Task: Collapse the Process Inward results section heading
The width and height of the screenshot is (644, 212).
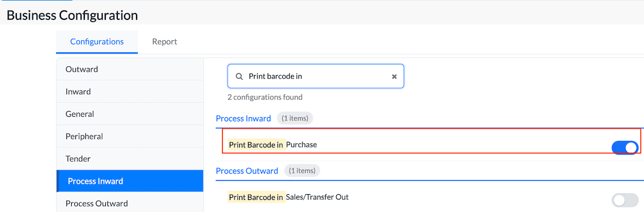Action: click(x=243, y=118)
